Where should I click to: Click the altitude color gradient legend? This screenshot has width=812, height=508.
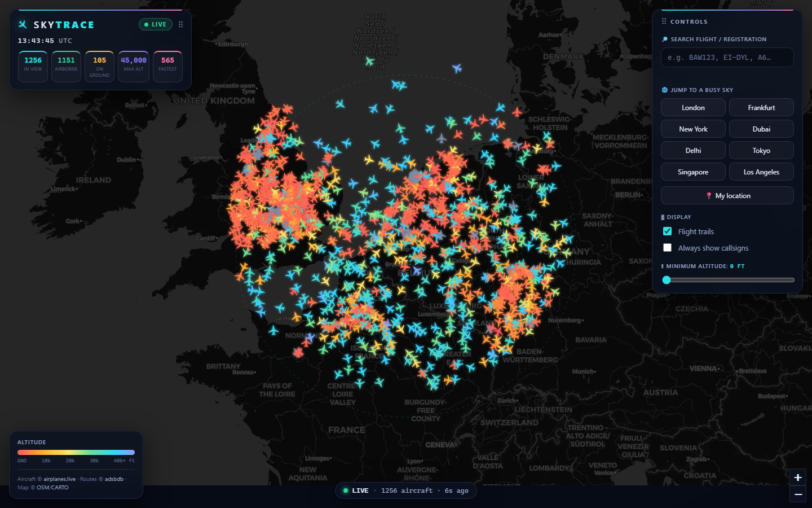pyautogui.click(x=76, y=452)
